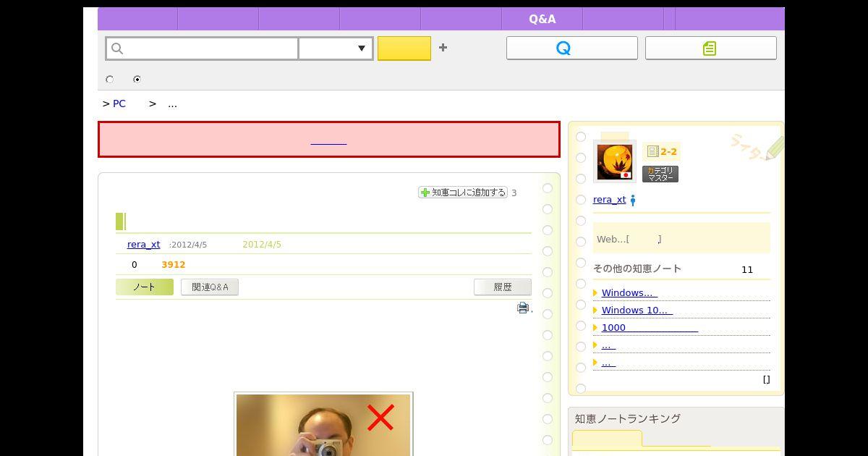
Task: Open the PC breadcrumb link
Action: 119,104
